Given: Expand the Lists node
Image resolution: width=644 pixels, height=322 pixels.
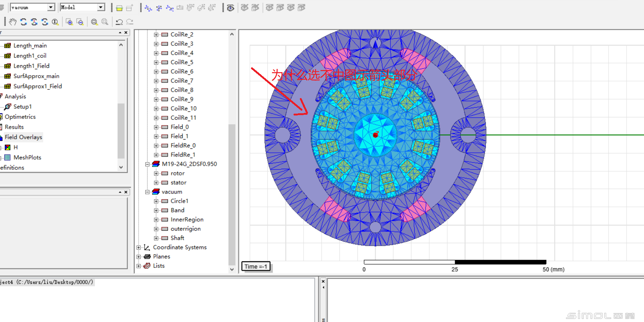Looking at the screenshot, I should (x=139, y=266).
